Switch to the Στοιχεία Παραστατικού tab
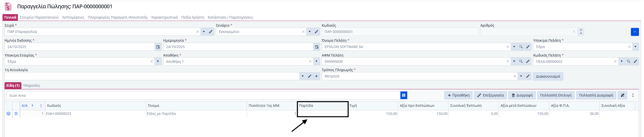This screenshot has height=137, width=644. pos(39,17)
